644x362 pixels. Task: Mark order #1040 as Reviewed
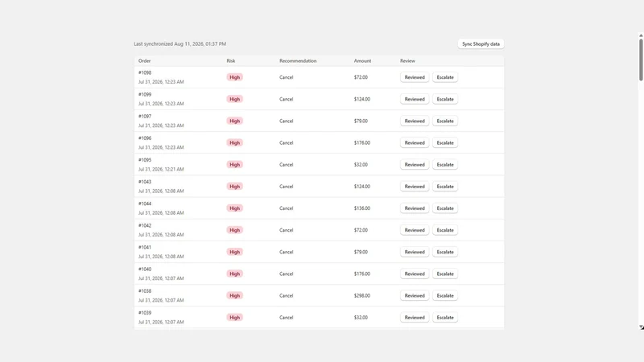point(415,274)
